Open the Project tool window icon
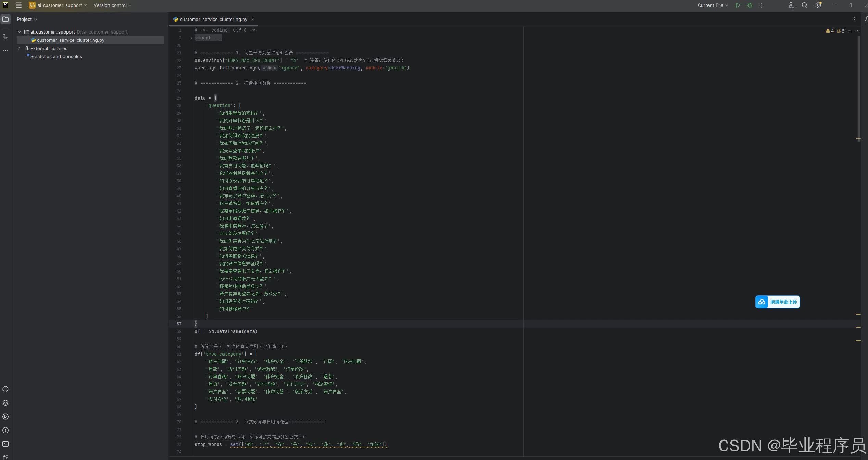This screenshot has width=868, height=460. [5, 19]
